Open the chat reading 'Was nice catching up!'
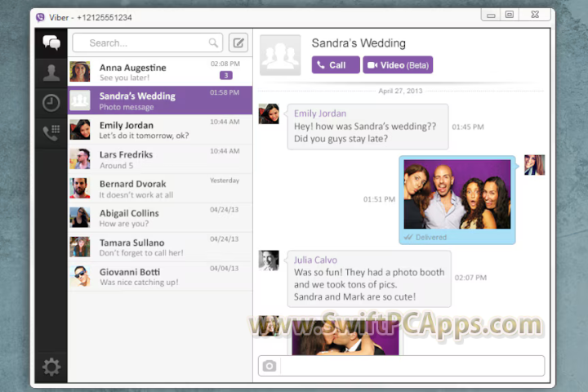Screen dimensions: 588x392 pyautogui.click(x=160, y=276)
